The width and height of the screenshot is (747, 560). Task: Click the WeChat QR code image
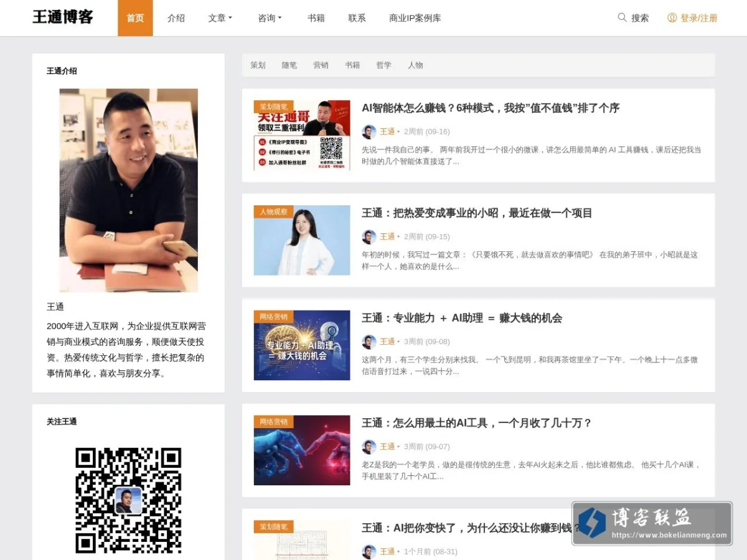pyautogui.click(x=128, y=500)
